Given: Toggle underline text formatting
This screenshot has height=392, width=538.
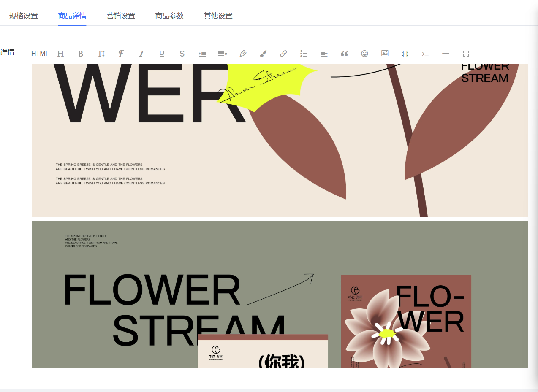Looking at the screenshot, I should [x=162, y=54].
